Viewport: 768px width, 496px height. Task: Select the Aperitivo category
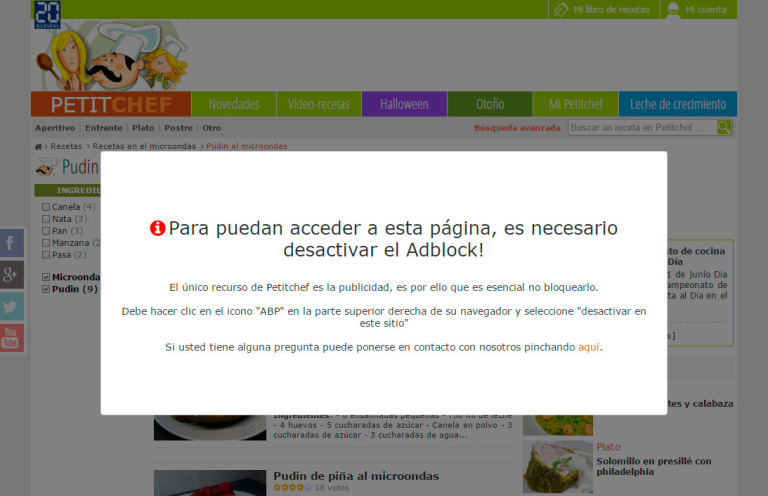(x=55, y=128)
